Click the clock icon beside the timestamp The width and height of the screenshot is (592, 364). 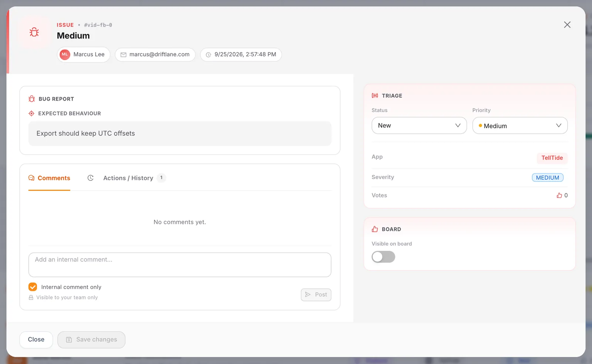pyautogui.click(x=208, y=55)
